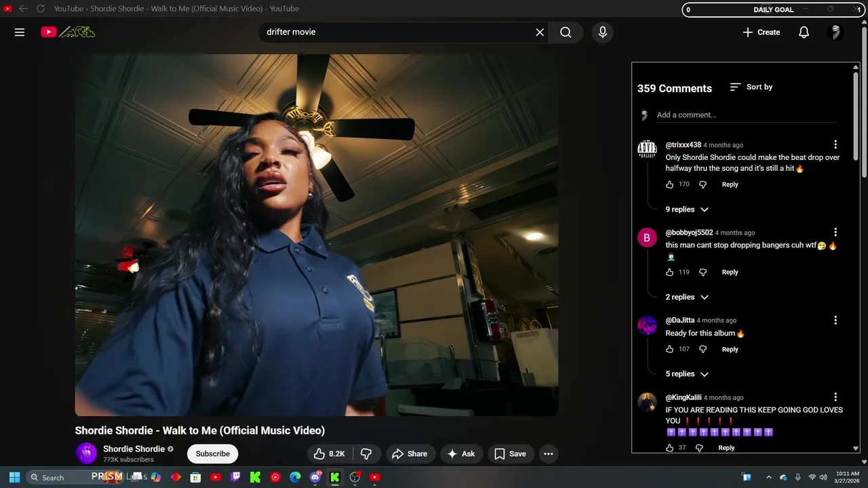Open @bobbyoj5502 profile avatar
The image size is (868, 488).
(647, 237)
